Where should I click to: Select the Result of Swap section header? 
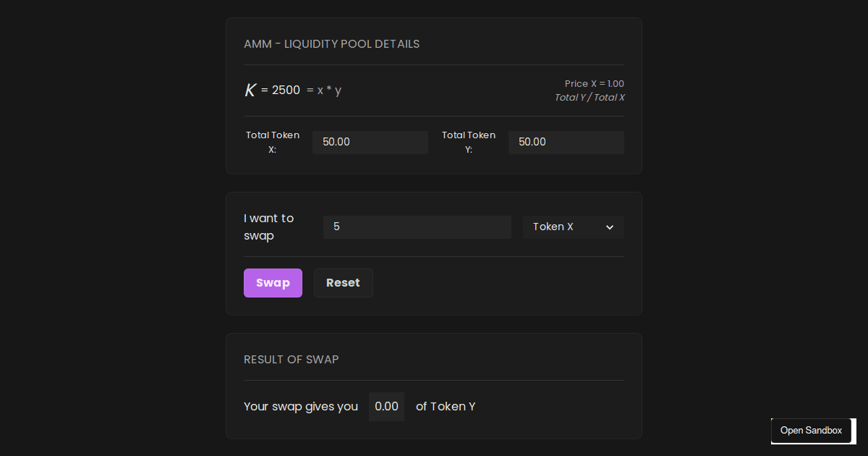[x=291, y=359]
